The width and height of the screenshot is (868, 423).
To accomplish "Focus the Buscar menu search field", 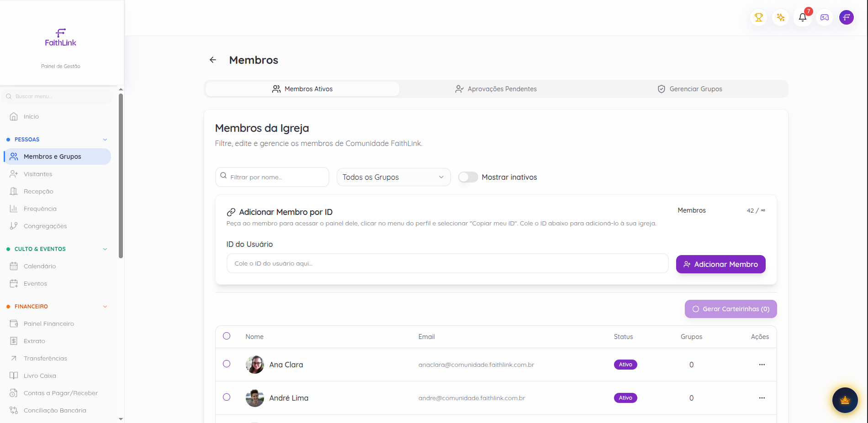I will [58, 96].
